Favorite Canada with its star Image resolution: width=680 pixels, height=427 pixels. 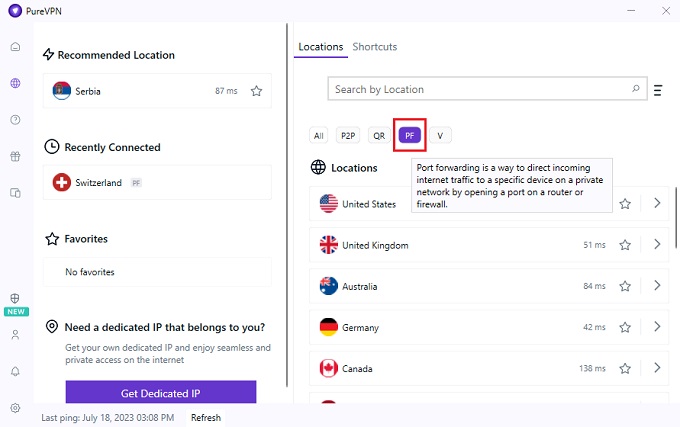pos(625,368)
